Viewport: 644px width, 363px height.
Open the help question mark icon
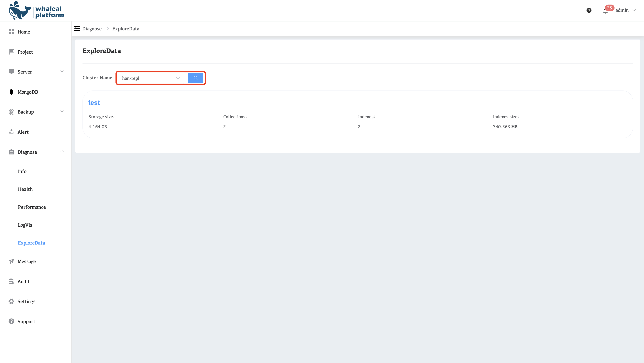[x=589, y=11]
